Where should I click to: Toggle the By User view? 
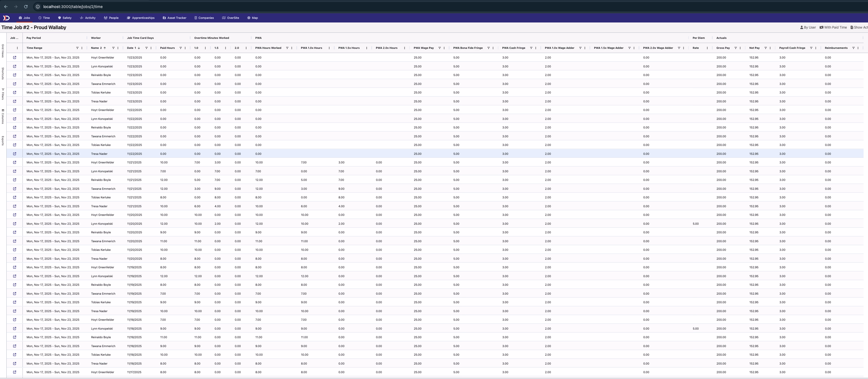click(x=808, y=28)
